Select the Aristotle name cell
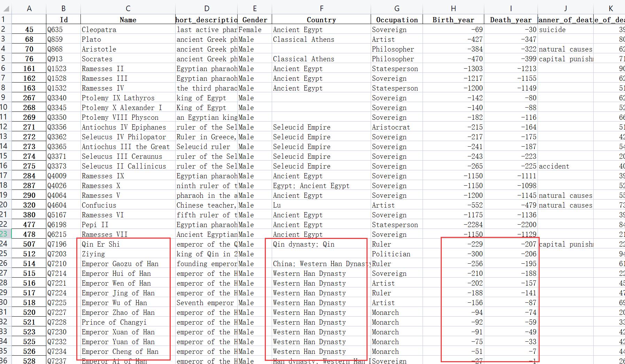Image resolution: width=625 pixels, height=364 pixels. (128, 49)
